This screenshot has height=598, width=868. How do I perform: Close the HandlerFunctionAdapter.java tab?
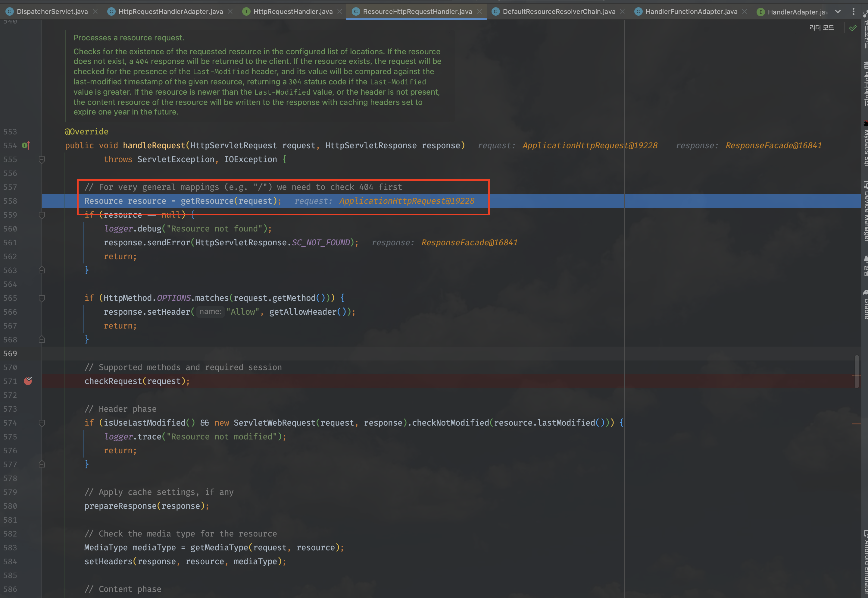tap(745, 12)
